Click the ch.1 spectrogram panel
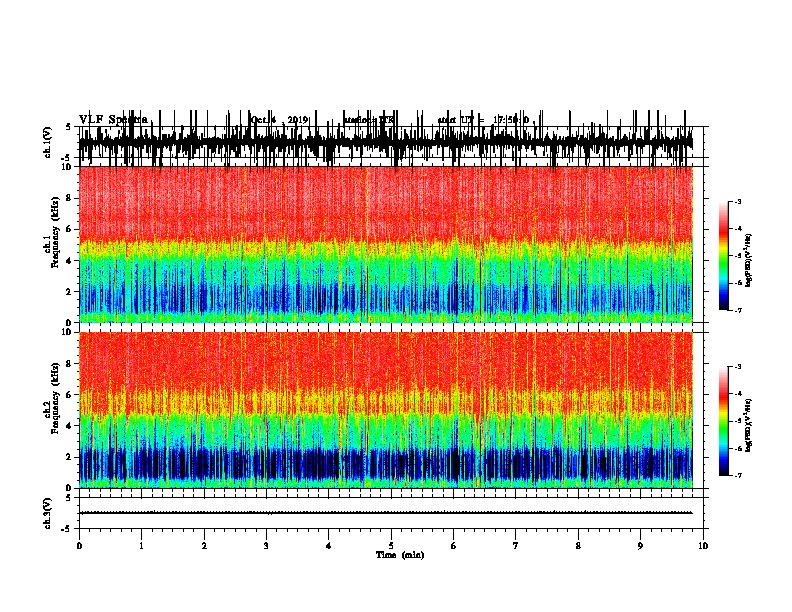Screen dimensions: 792x612 [385, 244]
